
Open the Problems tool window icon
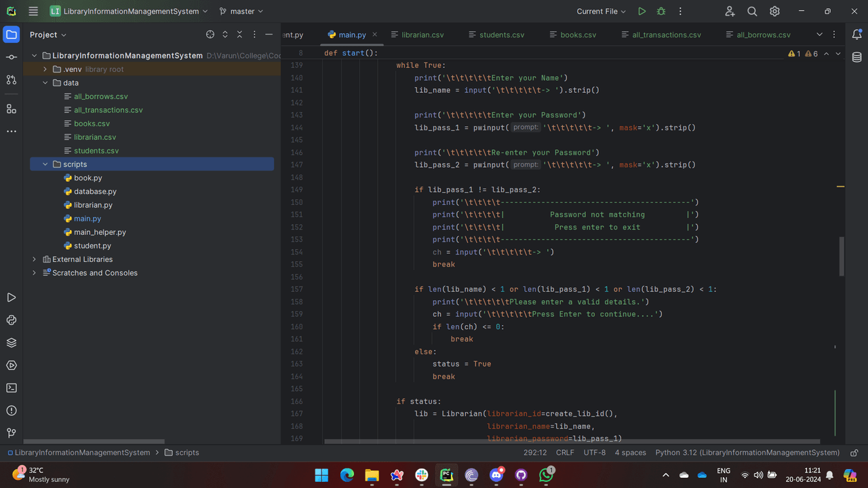point(12,411)
